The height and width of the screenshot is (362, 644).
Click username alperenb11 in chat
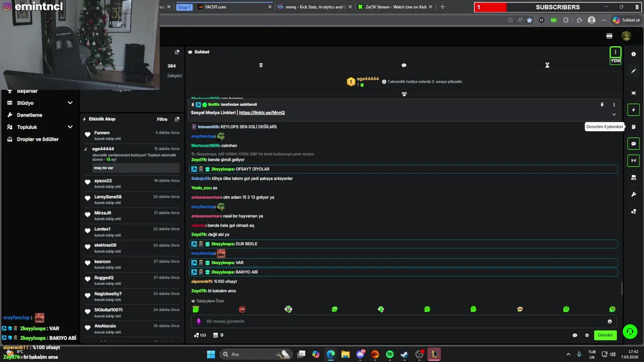pyautogui.click(x=202, y=282)
